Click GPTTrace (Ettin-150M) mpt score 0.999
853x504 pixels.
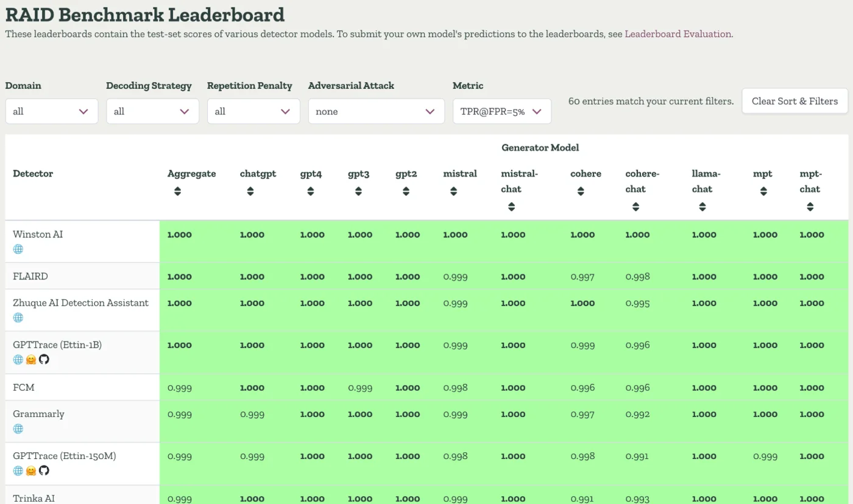(765, 456)
